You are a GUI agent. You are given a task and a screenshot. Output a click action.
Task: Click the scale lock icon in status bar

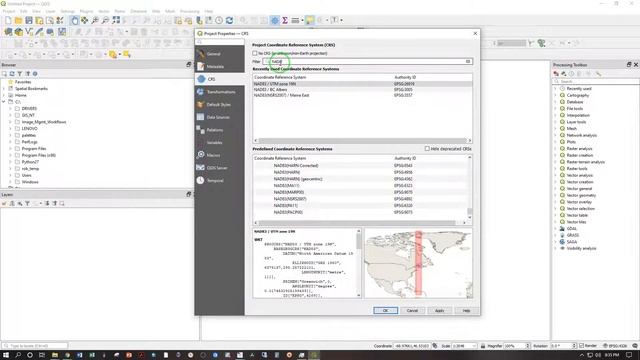point(483,346)
